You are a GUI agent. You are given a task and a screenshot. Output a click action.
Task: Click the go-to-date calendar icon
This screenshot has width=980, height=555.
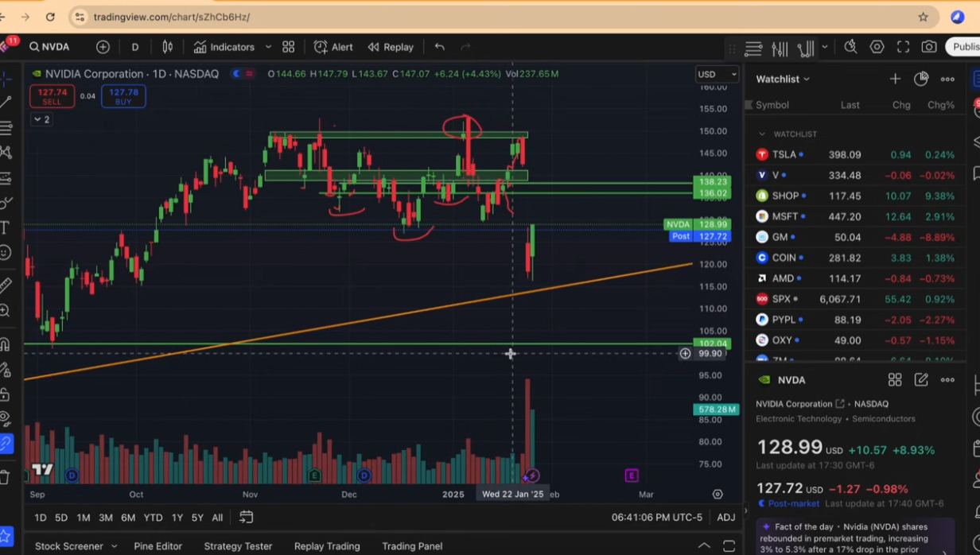pos(247,517)
